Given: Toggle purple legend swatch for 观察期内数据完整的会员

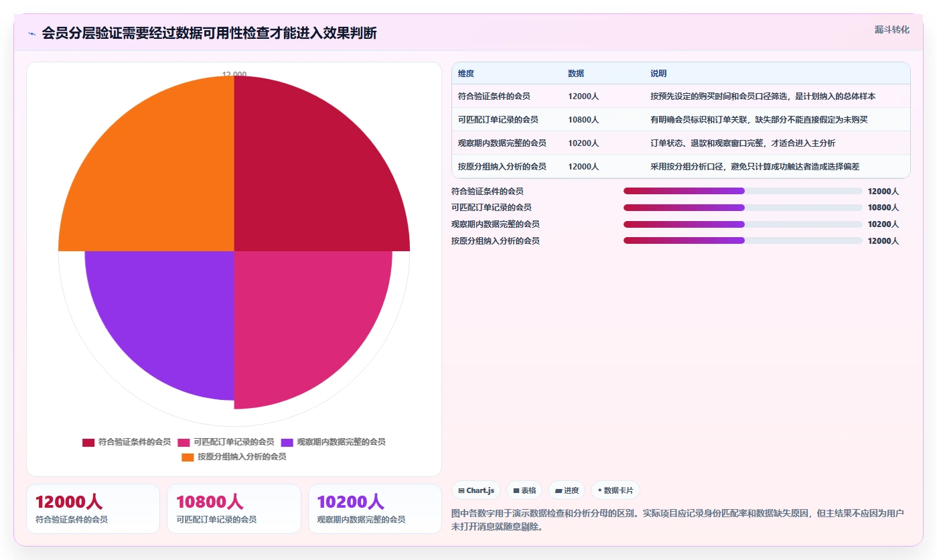Looking at the screenshot, I should (x=287, y=442).
